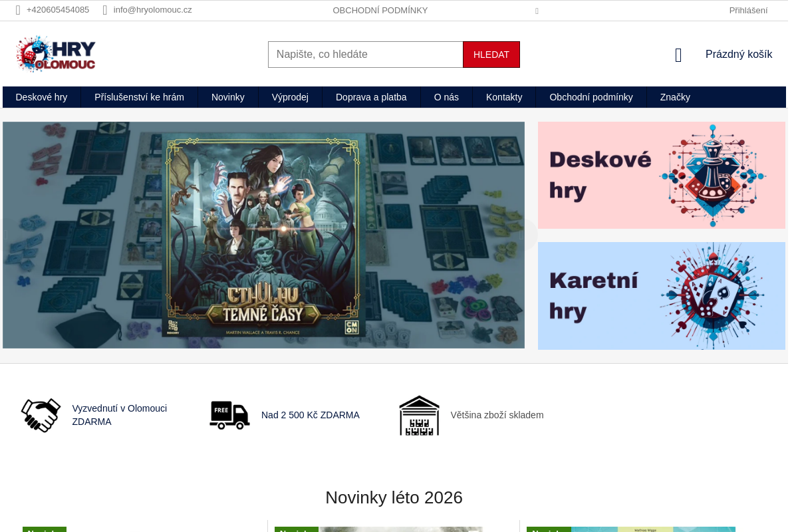The image size is (798, 532).
Task: Click the small icon next to Obchodní podmínky in the top bar
Action: [x=537, y=11]
